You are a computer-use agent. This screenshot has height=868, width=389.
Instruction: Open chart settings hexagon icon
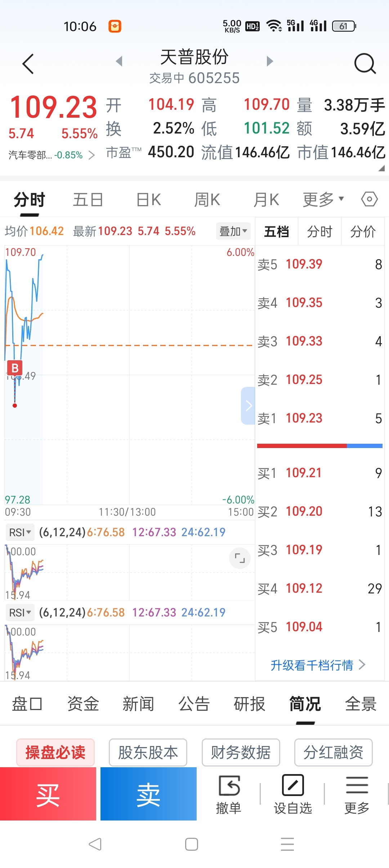point(369,199)
